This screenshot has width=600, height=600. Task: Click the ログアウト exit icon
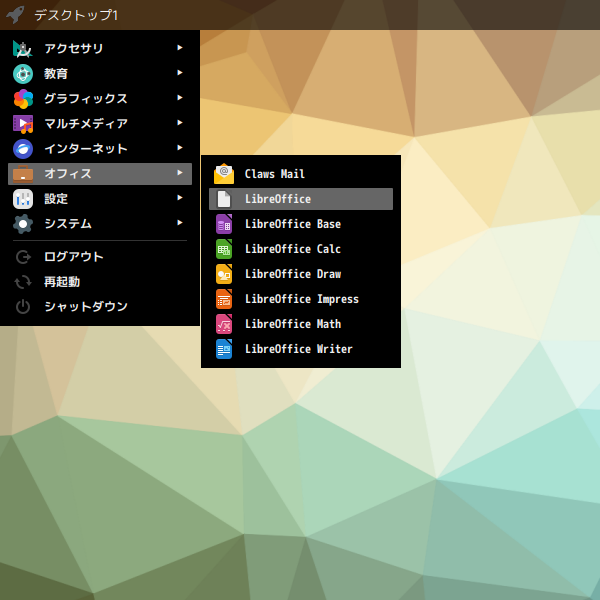23,257
